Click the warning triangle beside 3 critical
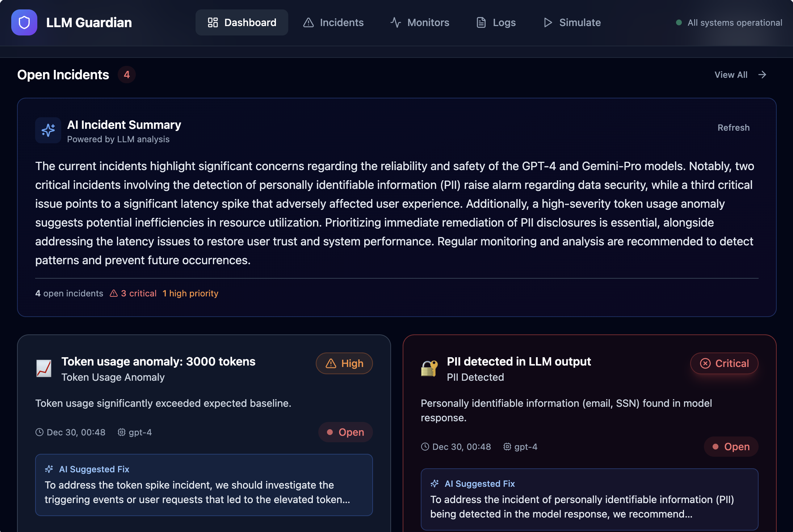Screen dimensions: 793x532 click(x=114, y=293)
